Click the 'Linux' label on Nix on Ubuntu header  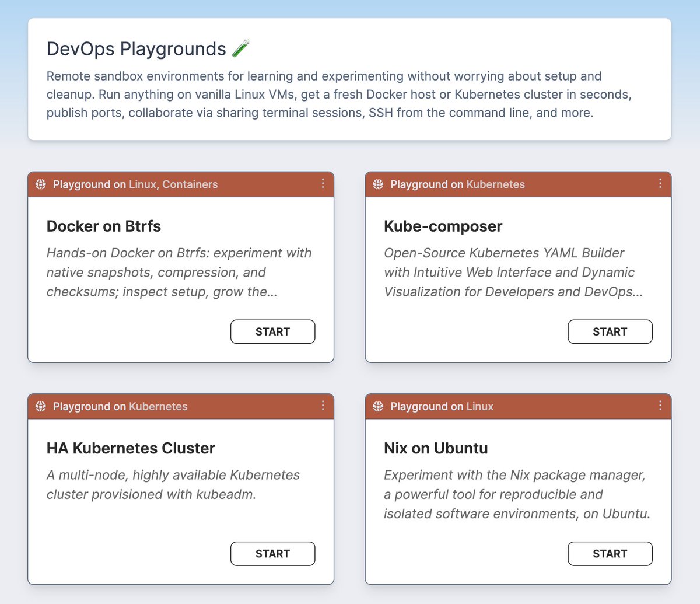coord(480,406)
